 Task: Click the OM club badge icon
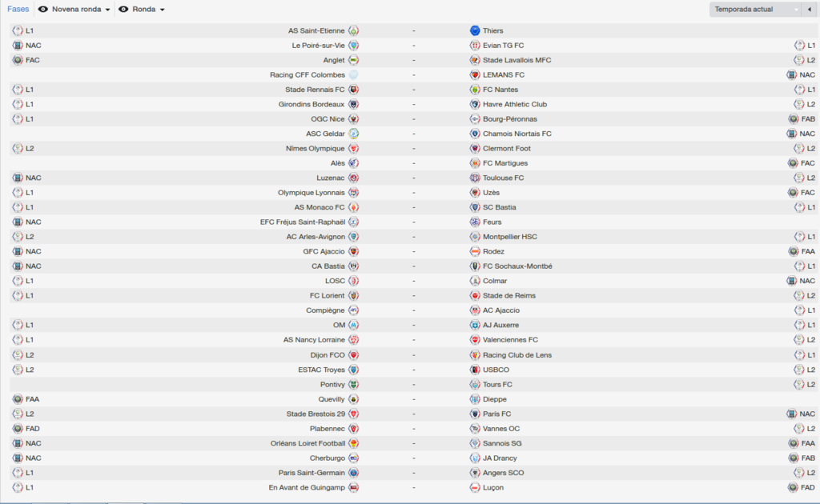point(353,325)
